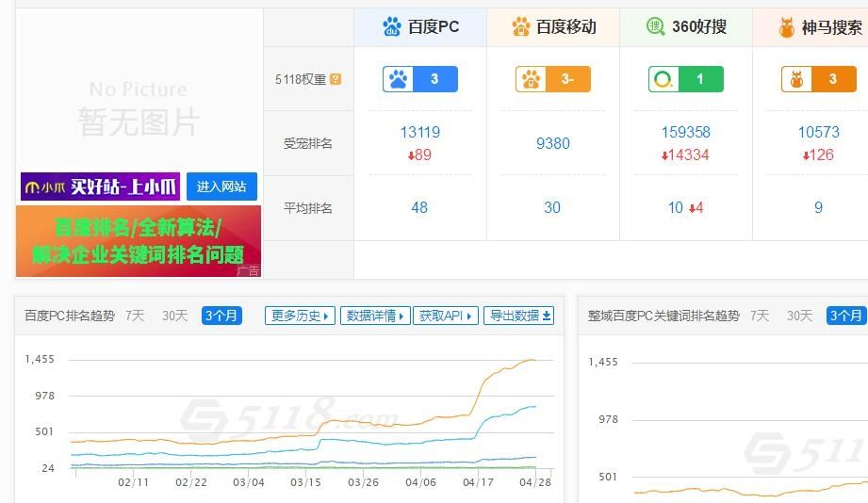Click the 平均排名 row label

[308, 208]
